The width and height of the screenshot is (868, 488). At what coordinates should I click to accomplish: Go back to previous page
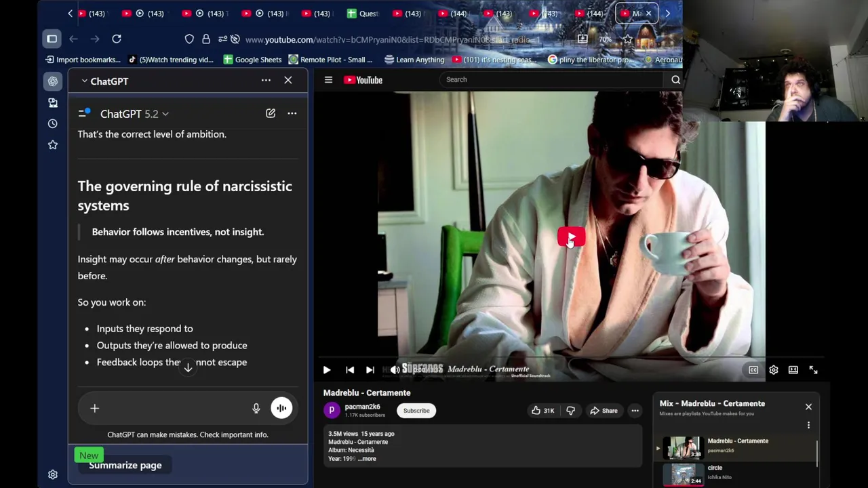[73, 39]
